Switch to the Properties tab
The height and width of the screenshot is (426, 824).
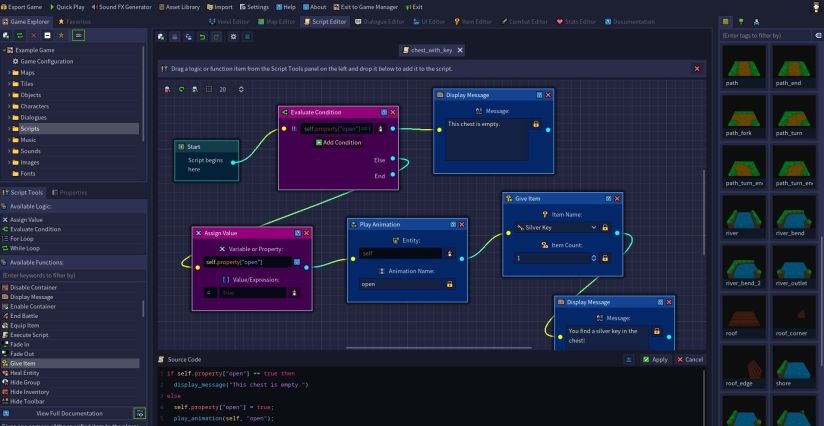71,192
